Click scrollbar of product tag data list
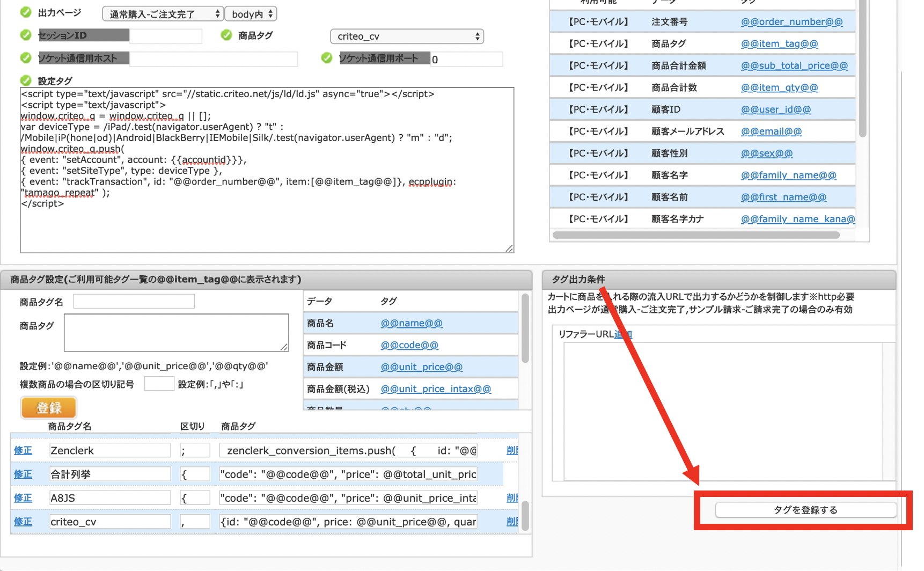Image resolution: width=924 pixels, height=571 pixels. tap(525, 328)
